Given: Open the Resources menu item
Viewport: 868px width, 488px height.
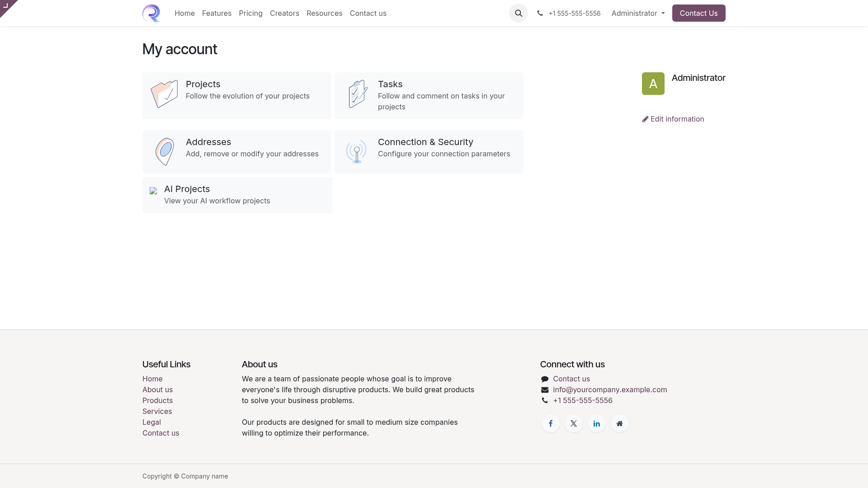Looking at the screenshot, I should coord(324,13).
